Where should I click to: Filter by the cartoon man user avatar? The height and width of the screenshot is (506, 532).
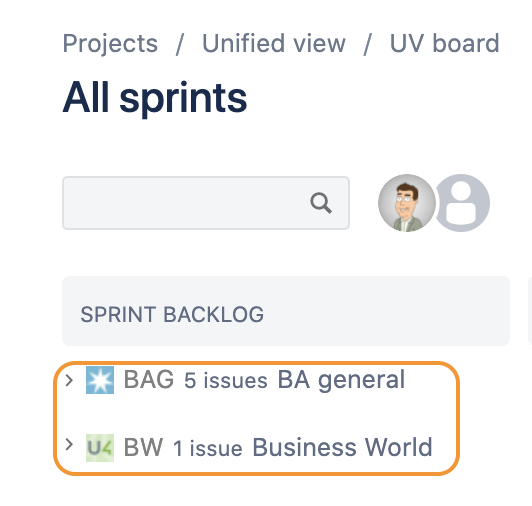pos(407,203)
